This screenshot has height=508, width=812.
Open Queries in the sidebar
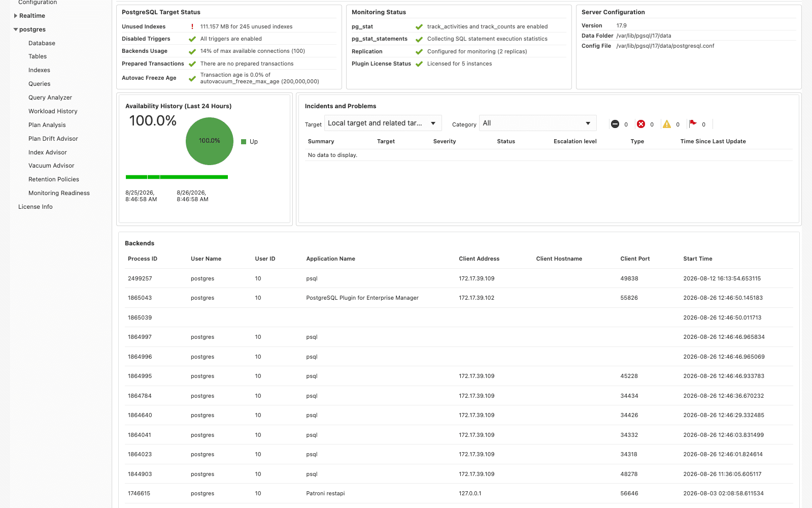pyautogui.click(x=40, y=84)
